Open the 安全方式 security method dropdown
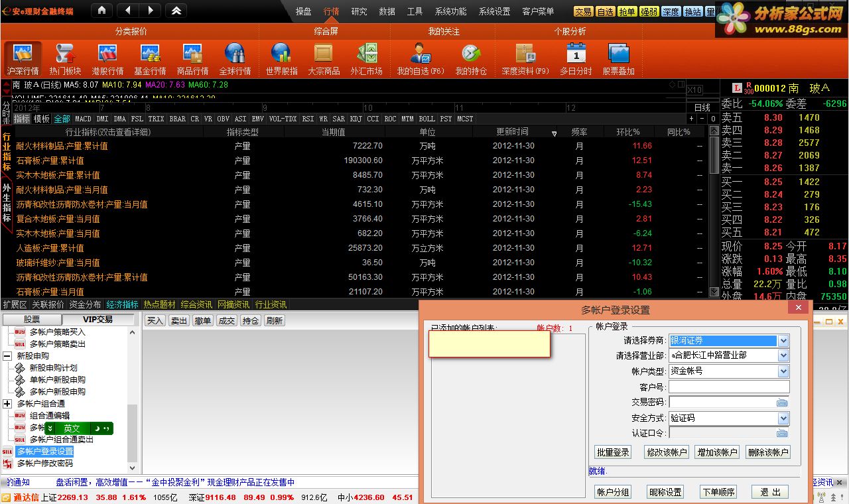Screen dimensions: 849x504 coord(783,418)
